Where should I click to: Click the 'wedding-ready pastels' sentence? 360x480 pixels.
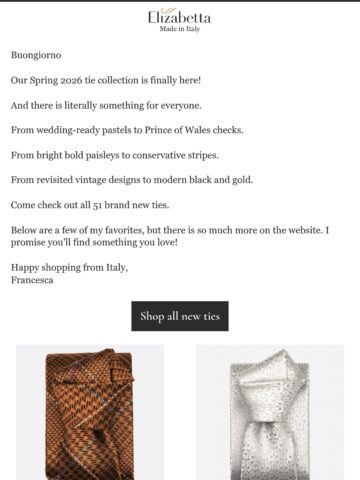point(127,130)
